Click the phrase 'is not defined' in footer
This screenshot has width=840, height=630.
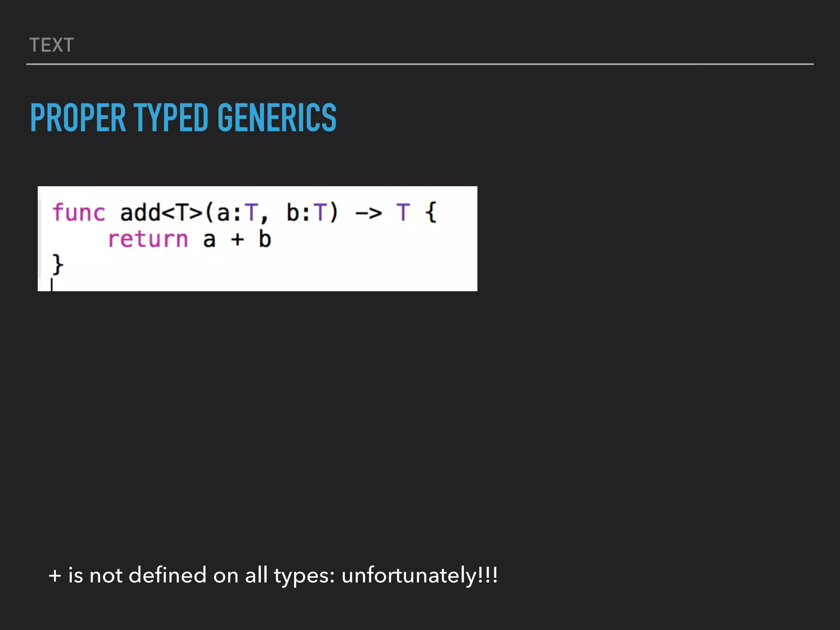(x=137, y=575)
